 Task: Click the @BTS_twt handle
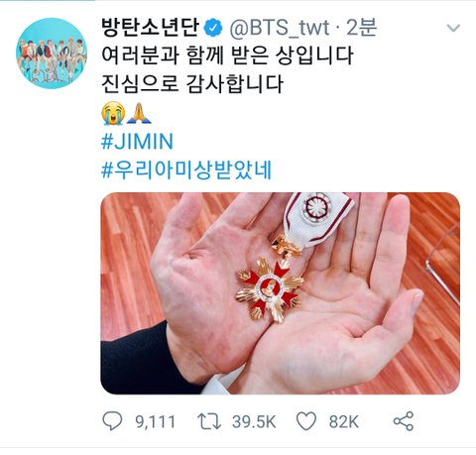(x=280, y=28)
